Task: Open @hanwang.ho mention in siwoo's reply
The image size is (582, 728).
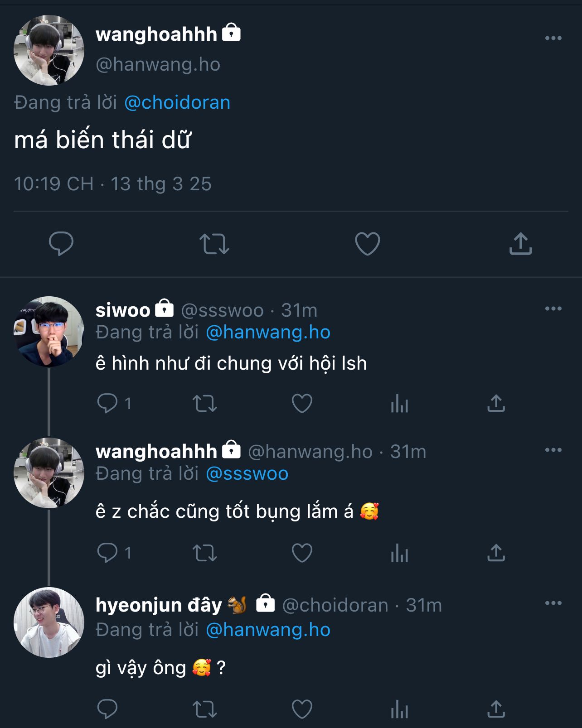Action: click(x=268, y=332)
